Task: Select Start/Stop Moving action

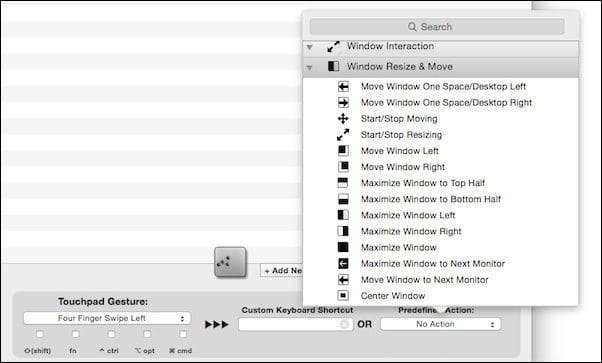Action: pos(399,119)
